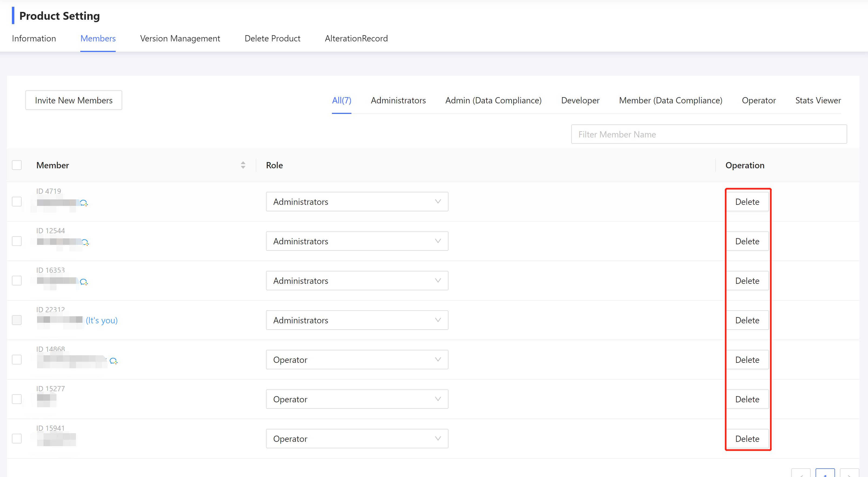Check the box for member ID 12544
This screenshot has height=477, width=868.
(17, 241)
